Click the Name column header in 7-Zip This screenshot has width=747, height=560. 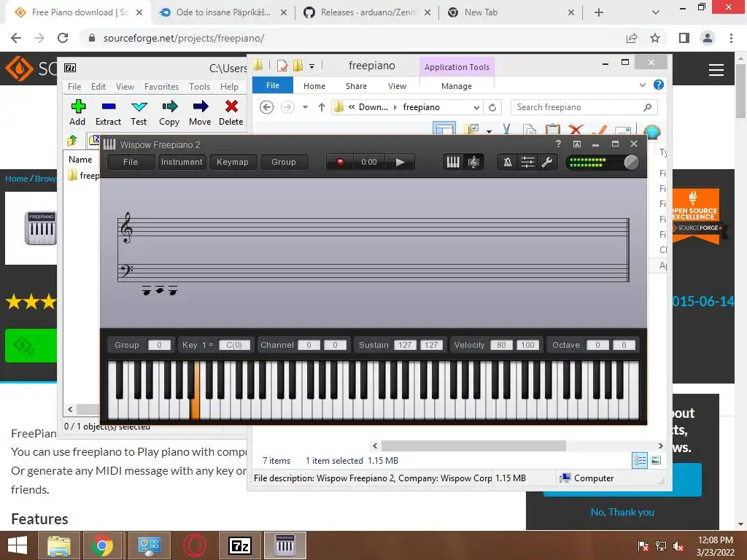[x=80, y=160]
